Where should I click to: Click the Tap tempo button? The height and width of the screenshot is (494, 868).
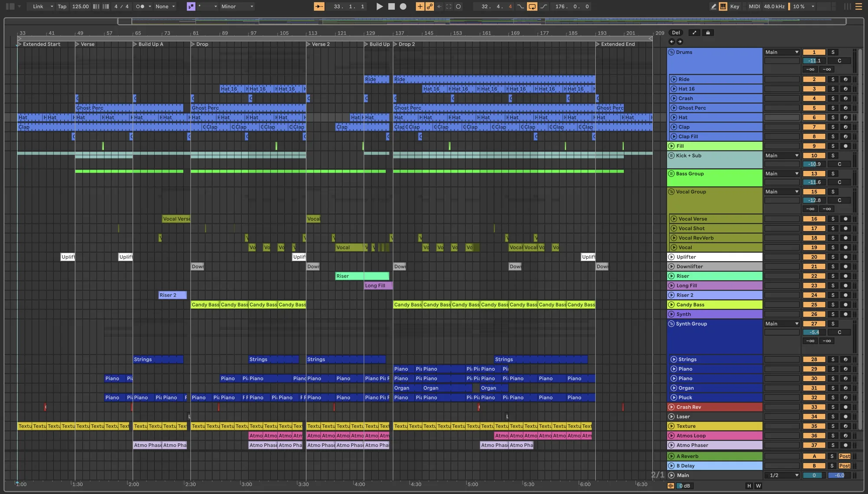[62, 7]
